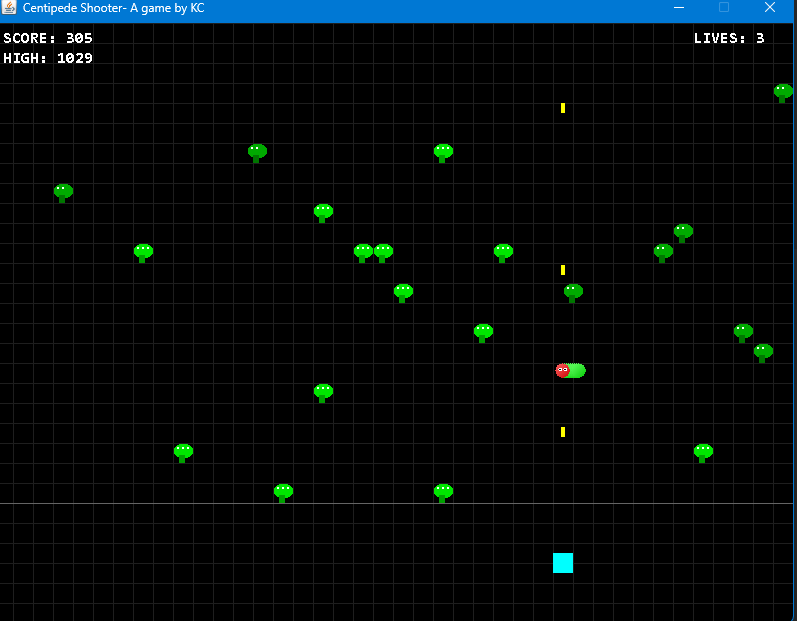The image size is (797, 621).
Task: Click the HIGH: 1029 score label
Action: pos(48,59)
